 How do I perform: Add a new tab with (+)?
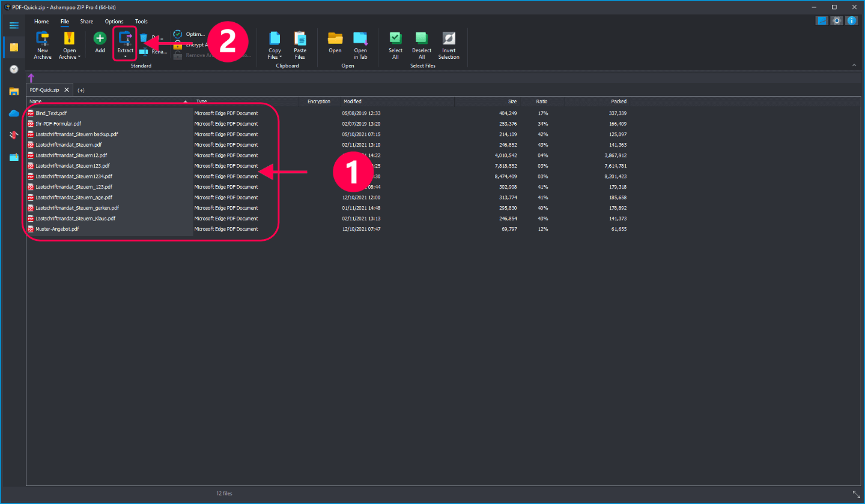(81, 90)
